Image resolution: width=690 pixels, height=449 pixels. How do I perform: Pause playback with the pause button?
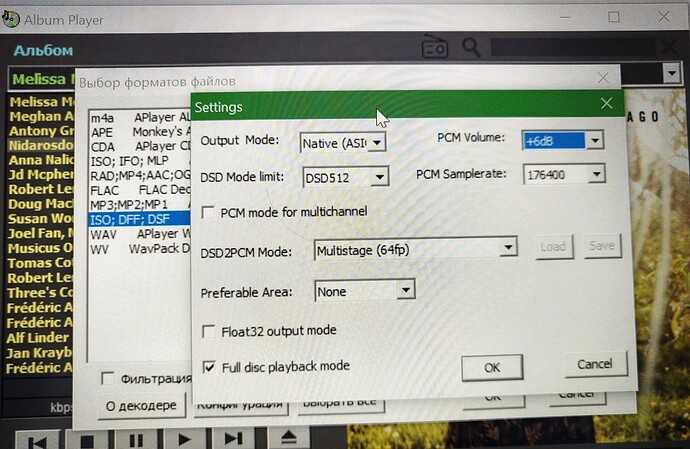(136, 440)
